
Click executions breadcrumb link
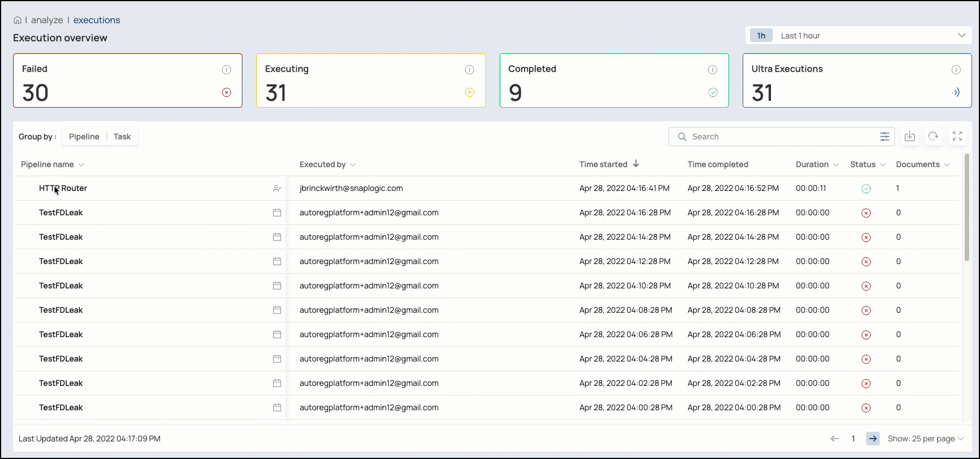[97, 20]
